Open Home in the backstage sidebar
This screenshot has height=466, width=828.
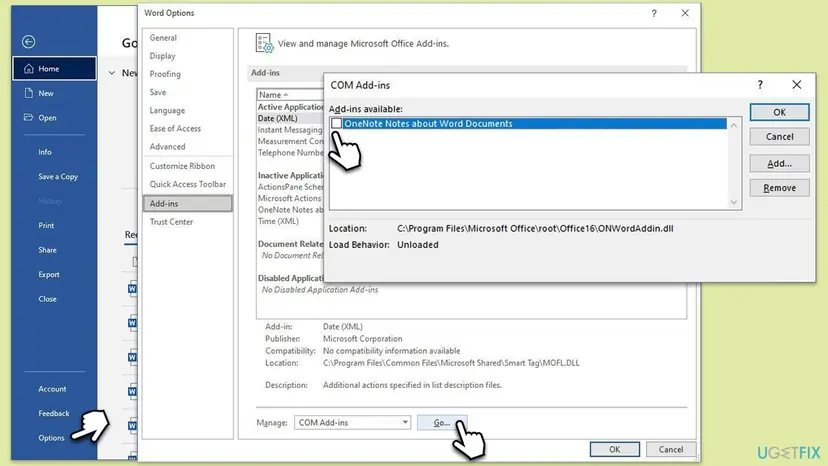54,69
